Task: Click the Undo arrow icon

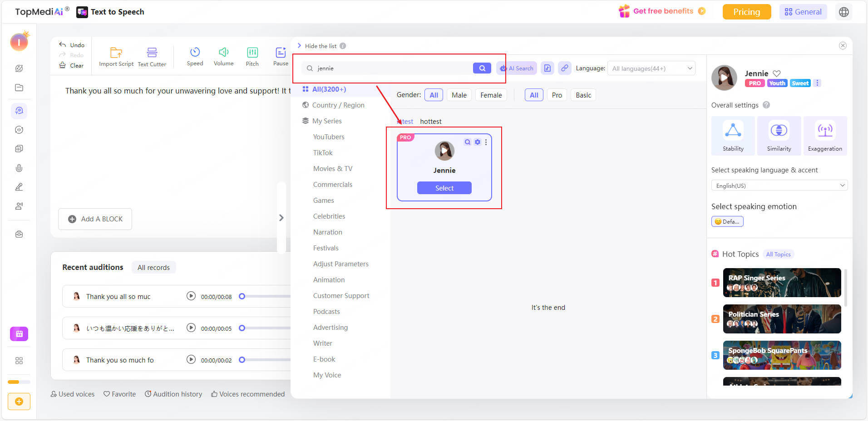Action: click(x=62, y=44)
